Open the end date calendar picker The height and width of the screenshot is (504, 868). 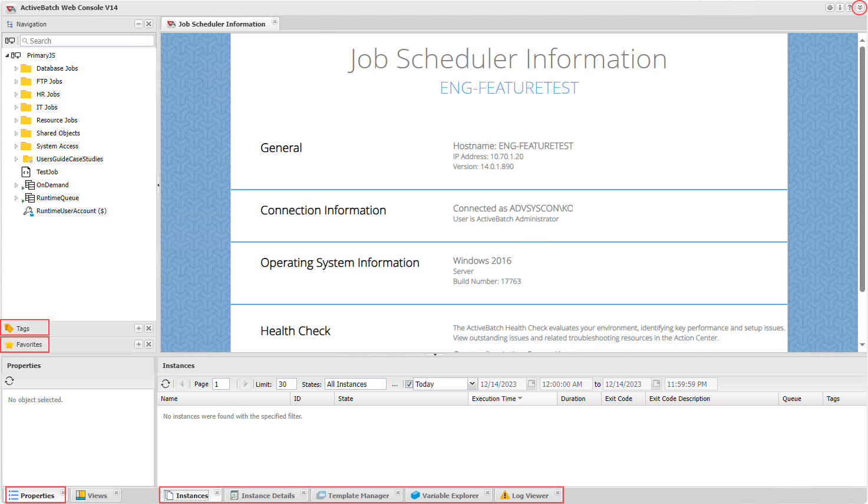pos(656,384)
